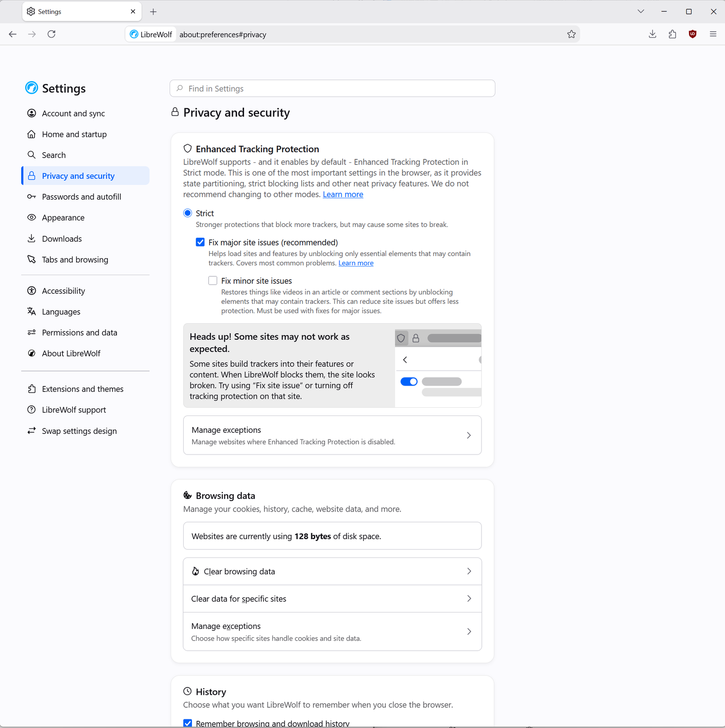The height and width of the screenshot is (728, 725).
Task: Open Downloads settings category
Action: [86, 239]
